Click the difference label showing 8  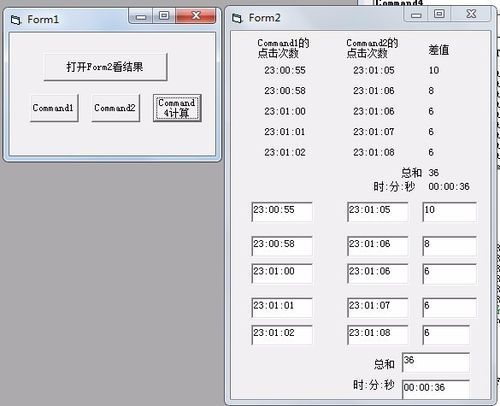click(431, 91)
